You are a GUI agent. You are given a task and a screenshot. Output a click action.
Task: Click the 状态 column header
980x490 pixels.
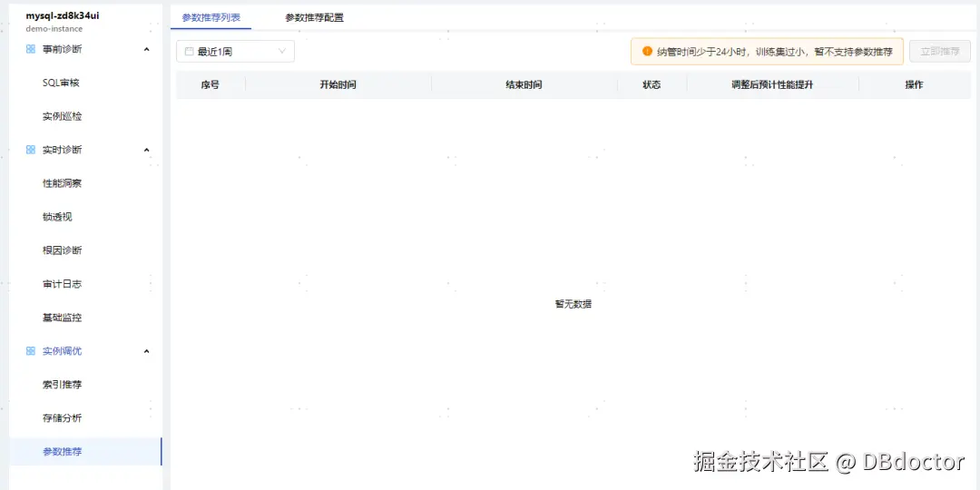tap(652, 85)
